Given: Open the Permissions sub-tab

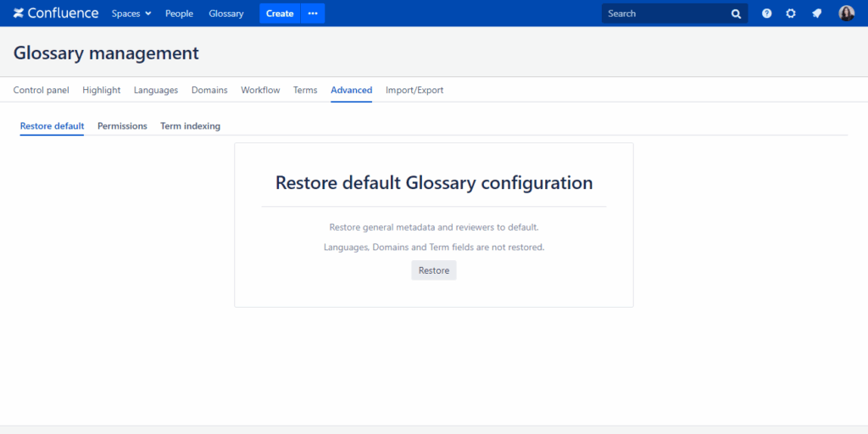Looking at the screenshot, I should 122,126.
